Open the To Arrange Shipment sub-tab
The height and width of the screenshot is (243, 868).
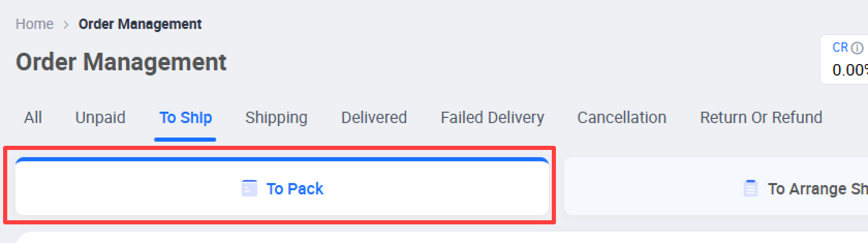click(x=716, y=186)
